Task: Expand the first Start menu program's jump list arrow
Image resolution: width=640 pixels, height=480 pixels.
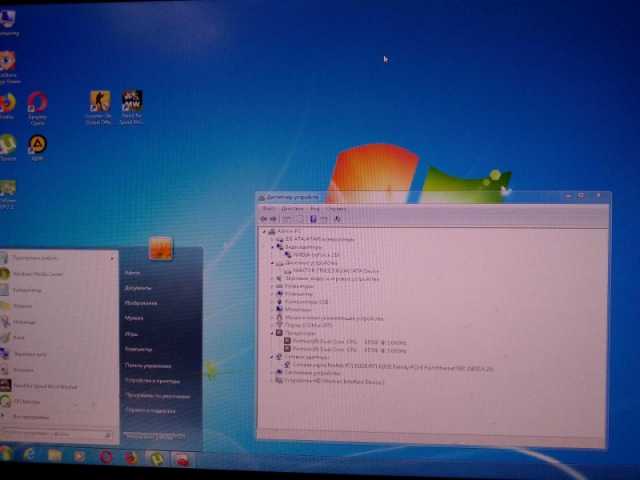Action: click(x=112, y=258)
